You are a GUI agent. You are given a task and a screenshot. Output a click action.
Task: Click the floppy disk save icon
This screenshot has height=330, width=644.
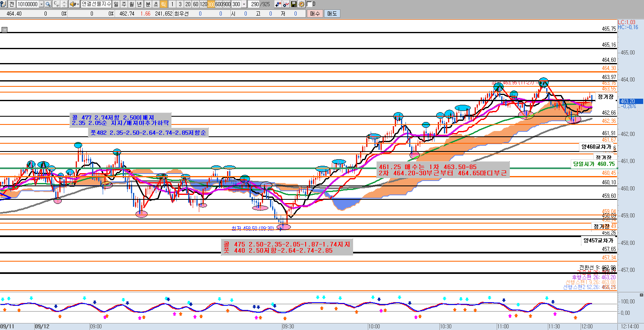[x=294, y=4]
